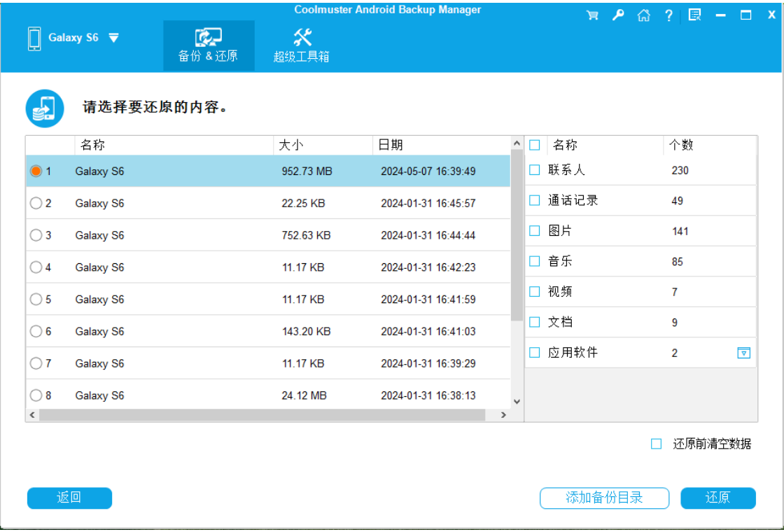This screenshot has width=784, height=532.
Task: Click the restore database-phone icon beside the heading
Action: 45,108
